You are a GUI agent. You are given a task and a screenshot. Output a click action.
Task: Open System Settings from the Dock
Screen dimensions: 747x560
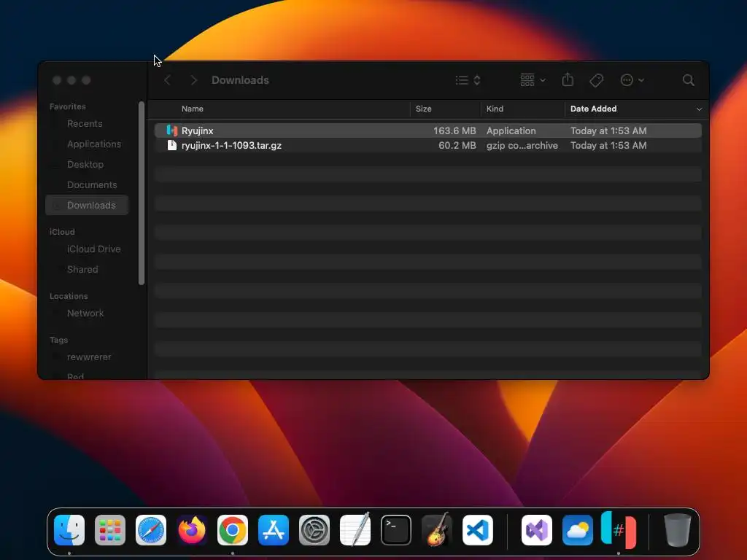pyautogui.click(x=314, y=529)
